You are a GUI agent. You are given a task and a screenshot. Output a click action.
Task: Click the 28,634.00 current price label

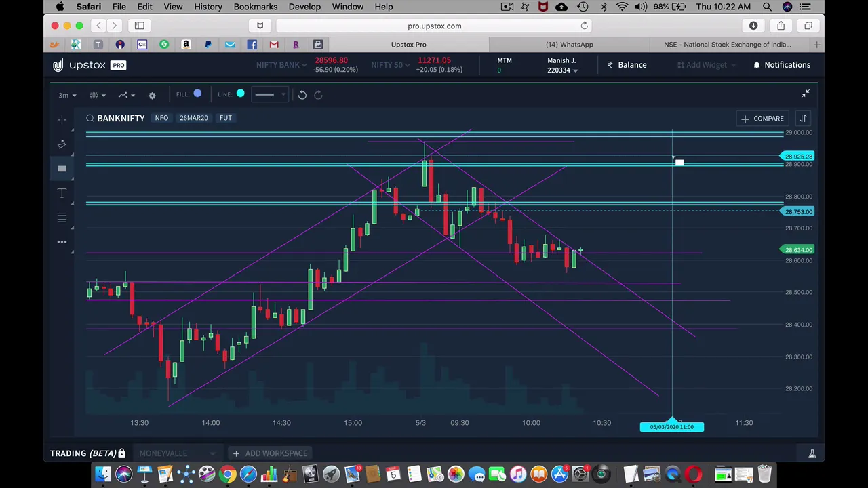[x=798, y=250]
